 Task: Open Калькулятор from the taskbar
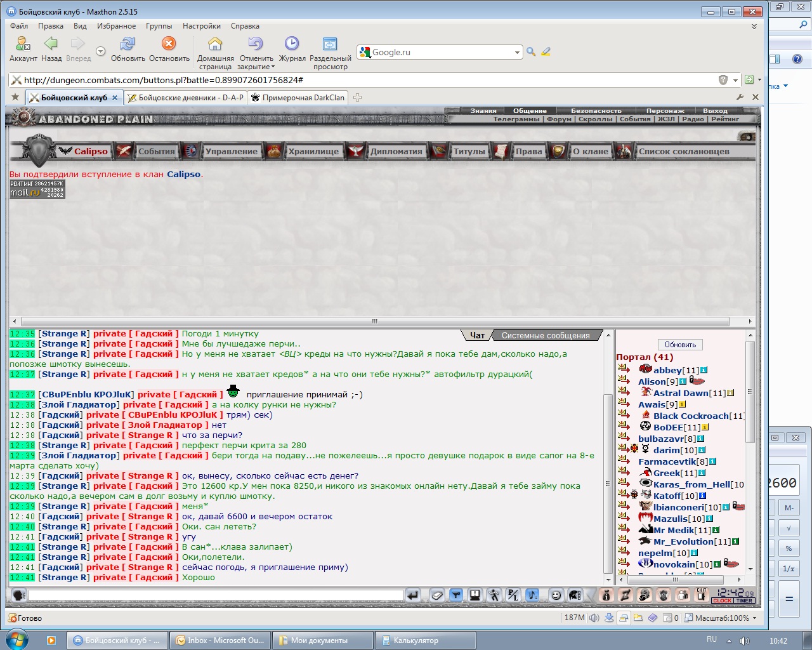coord(426,640)
